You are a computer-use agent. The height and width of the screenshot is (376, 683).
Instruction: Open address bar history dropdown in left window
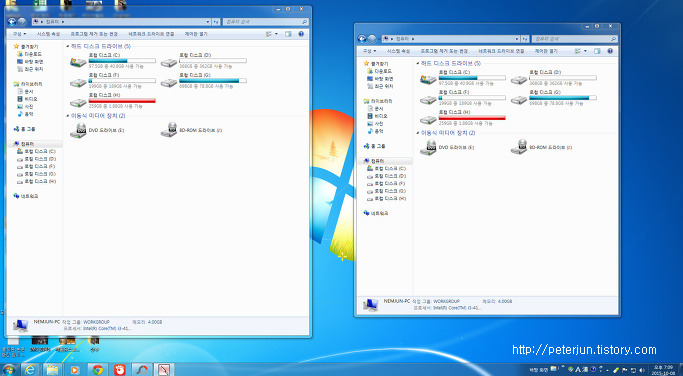click(x=208, y=22)
